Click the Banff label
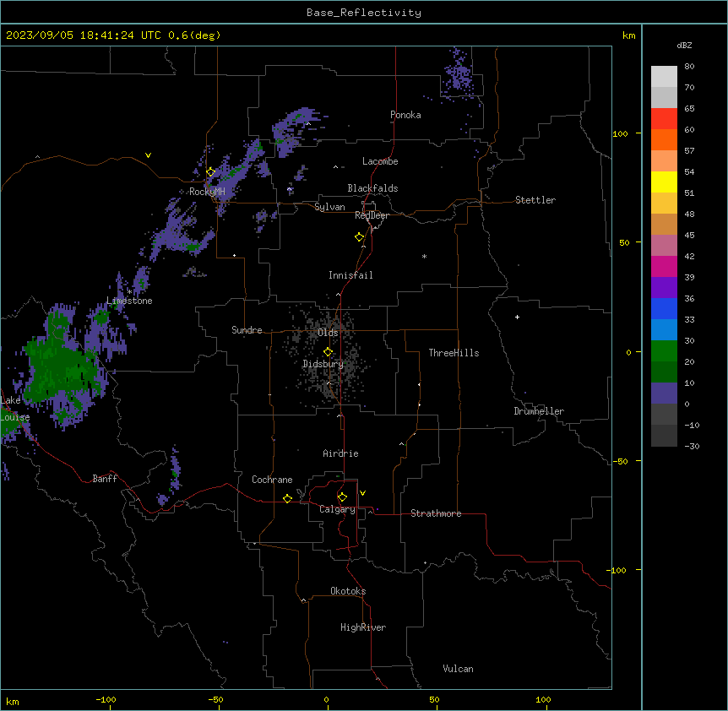The image size is (728, 711). (x=105, y=479)
